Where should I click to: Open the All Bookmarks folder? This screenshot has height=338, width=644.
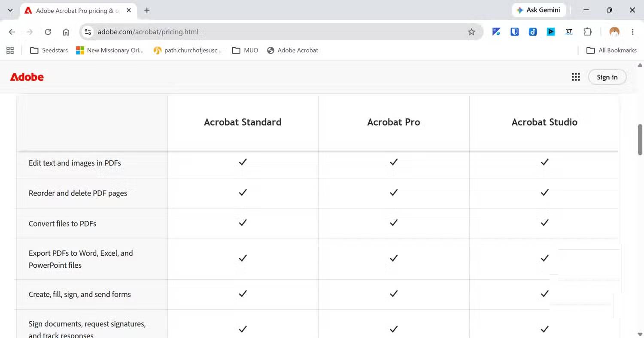click(611, 50)
